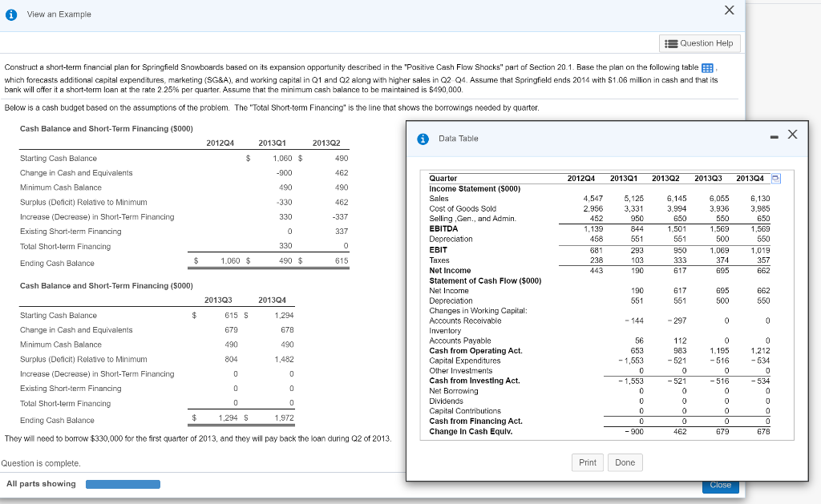Click the info icon beside View an Example

[x=10, y=14]
